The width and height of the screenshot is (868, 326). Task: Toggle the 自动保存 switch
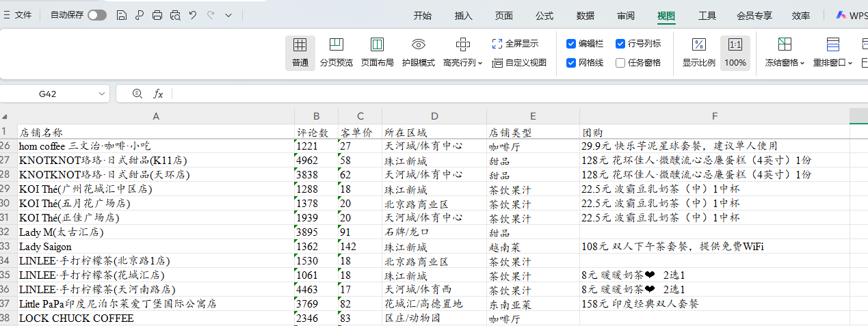click(x=96, y=15)
